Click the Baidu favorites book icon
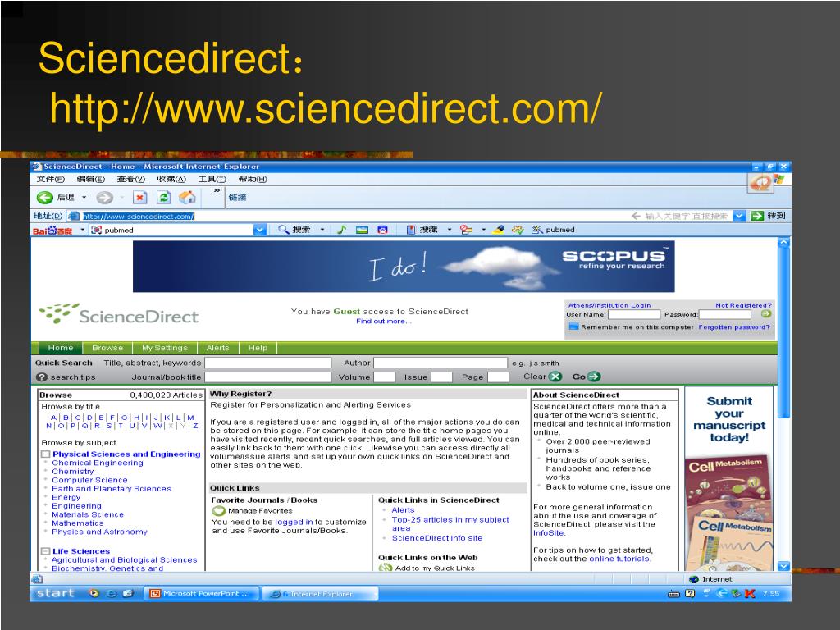The width and height of the screenshot is (840, 630). (411, 230)
